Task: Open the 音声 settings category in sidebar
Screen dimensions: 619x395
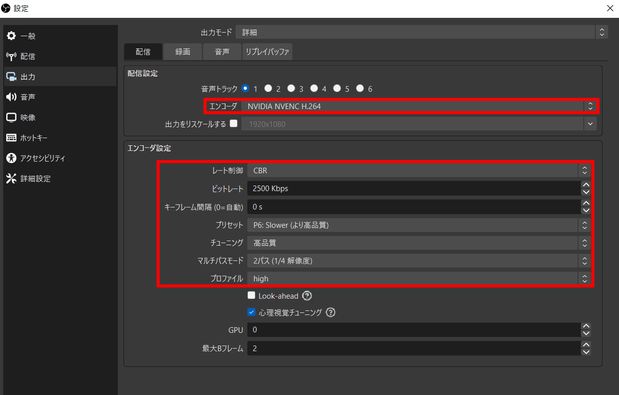Action: click(x=60, y=97)
